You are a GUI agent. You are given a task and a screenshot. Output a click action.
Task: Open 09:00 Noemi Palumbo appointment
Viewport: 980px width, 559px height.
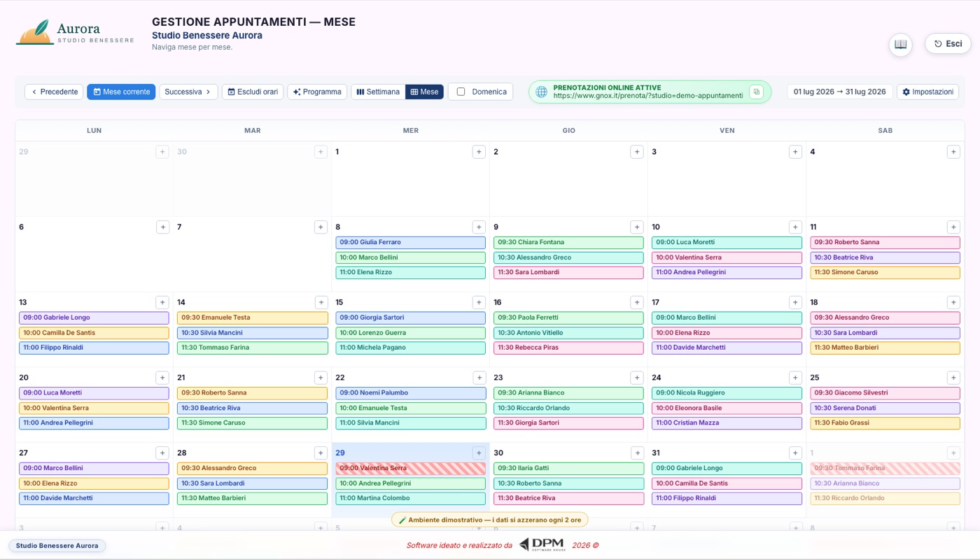[x=410, y=393]
